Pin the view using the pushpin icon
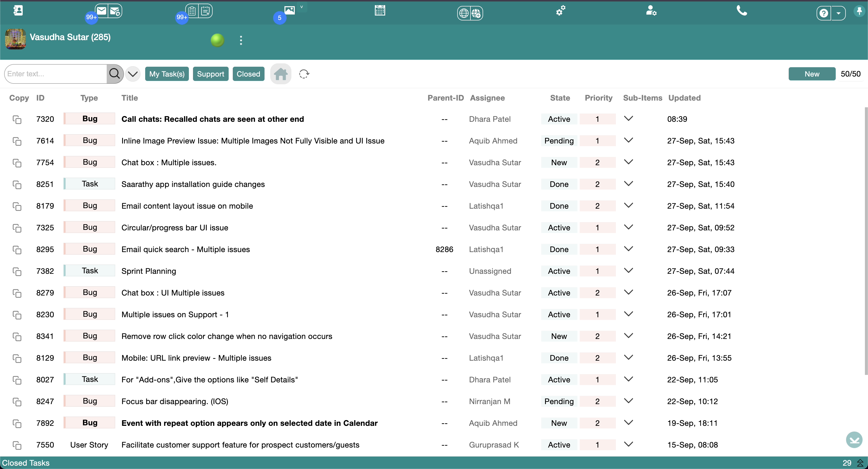The image size is (868, 469). 859,11
